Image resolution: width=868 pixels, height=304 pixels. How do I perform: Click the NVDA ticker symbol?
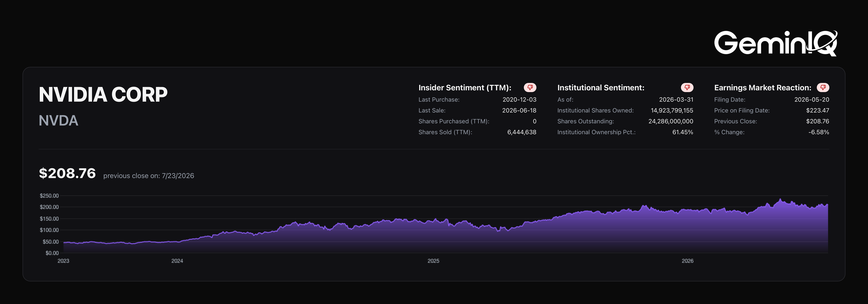click(58, 121)
